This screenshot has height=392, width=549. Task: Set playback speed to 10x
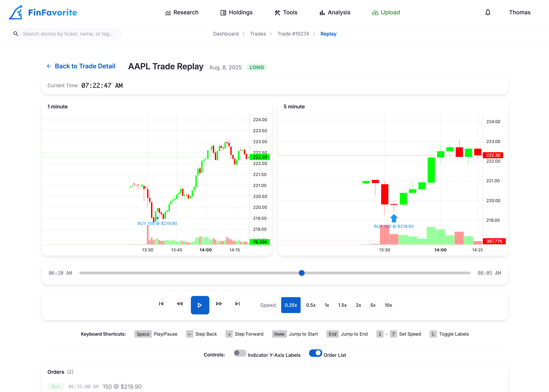tap(388, 305)
